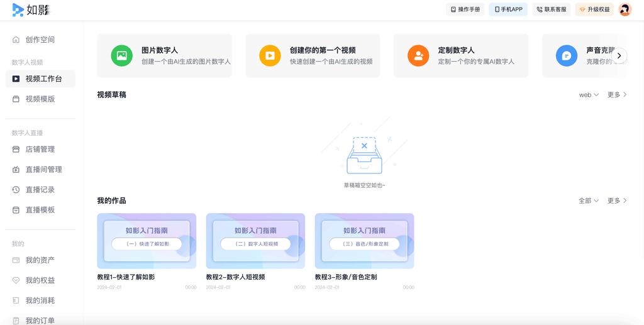
Task: Click the TV icon beside 直播间管理
Action: (16, 170)
